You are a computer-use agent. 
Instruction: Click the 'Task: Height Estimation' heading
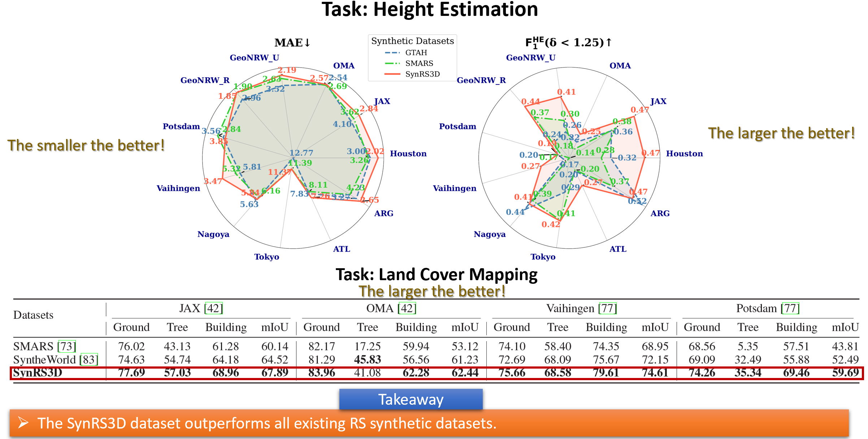[430, 9]
